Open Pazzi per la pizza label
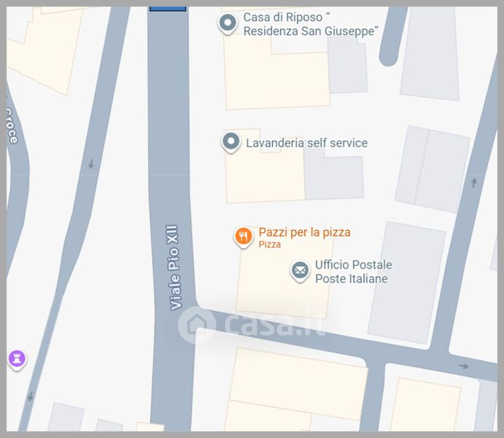 coord(304,232)
